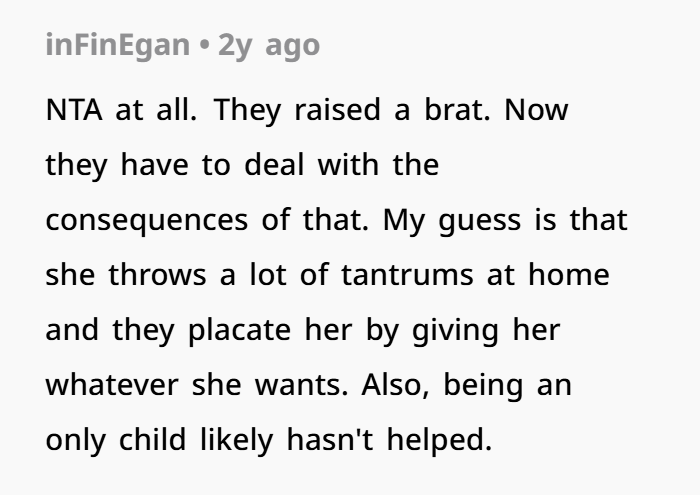700x495 pixels.
Task: Click the word "NTA" in the comment
Action: 74,110
